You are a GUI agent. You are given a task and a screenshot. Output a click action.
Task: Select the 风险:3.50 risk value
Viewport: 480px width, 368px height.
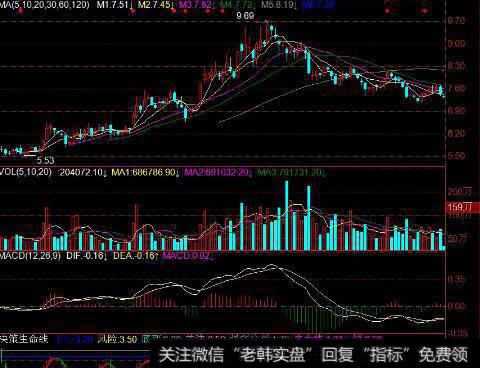point(117,340)
